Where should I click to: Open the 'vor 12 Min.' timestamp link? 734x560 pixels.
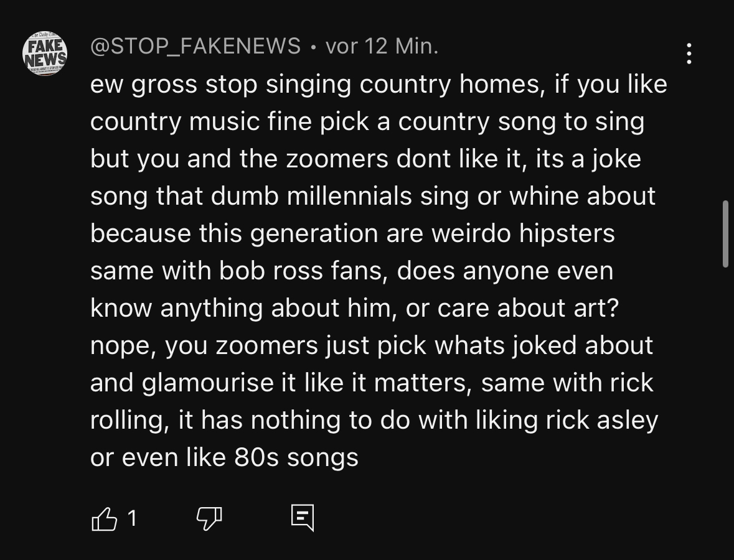coord(382,46)
